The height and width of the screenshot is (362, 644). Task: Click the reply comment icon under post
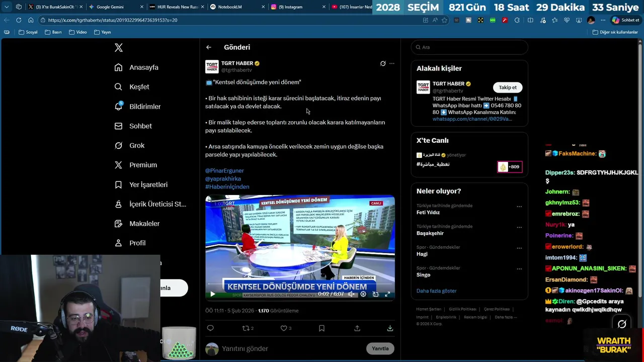(x=210, y=328)
